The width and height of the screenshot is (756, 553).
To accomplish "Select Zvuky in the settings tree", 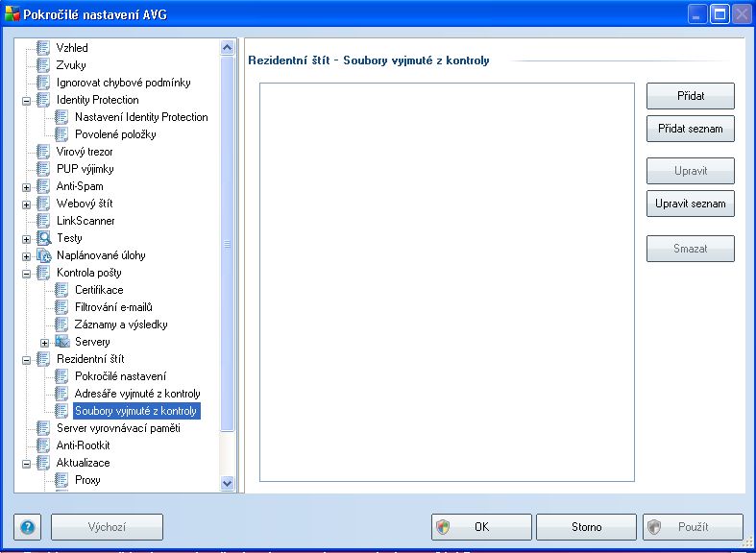I will pyautogui.click(x=71, y=65).
